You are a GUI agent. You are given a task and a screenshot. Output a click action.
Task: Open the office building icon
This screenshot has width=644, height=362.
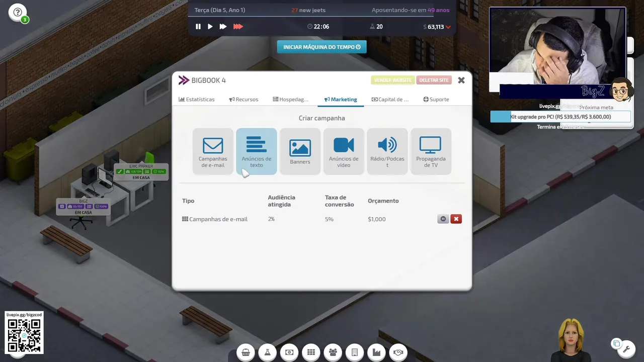(355, 352)
